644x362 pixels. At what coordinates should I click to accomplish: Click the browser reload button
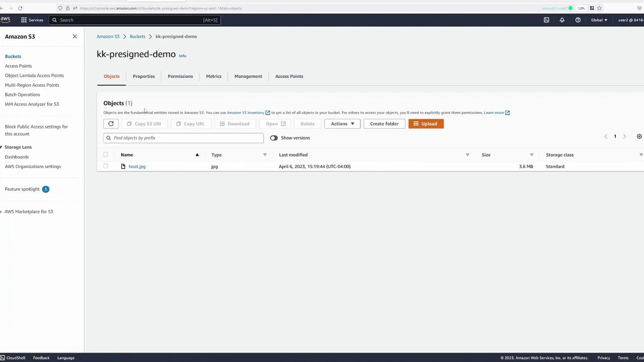[x=20, y=8]
